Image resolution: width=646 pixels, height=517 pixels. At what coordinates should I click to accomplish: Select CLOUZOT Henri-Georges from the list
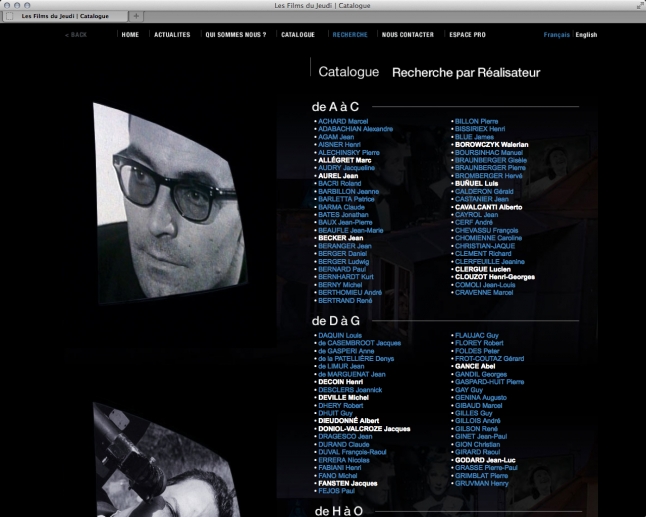point(495,277)
